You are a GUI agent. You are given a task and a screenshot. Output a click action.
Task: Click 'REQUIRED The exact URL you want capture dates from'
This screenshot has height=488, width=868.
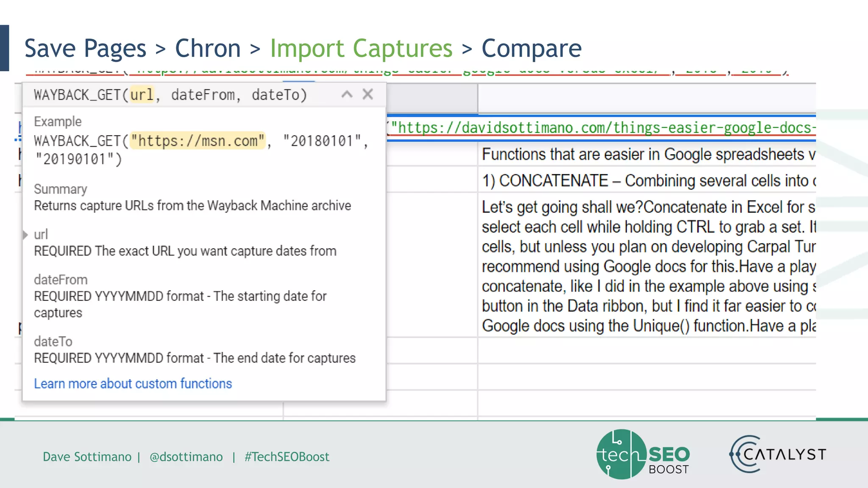(185, 251)
